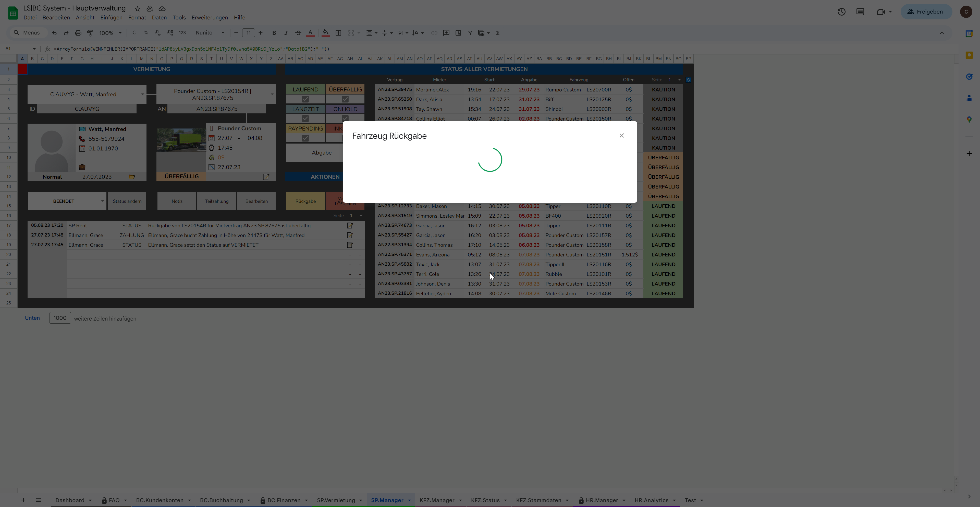Open the fill color picker
980x507 pixels.
pyautogui.click(x=326, y=33)
